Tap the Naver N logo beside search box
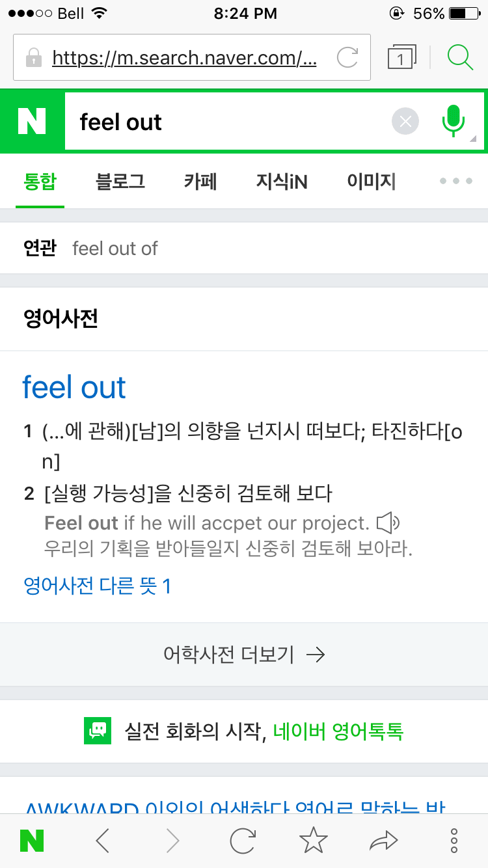Screen dimensions: 488x868 coord(32,122)
